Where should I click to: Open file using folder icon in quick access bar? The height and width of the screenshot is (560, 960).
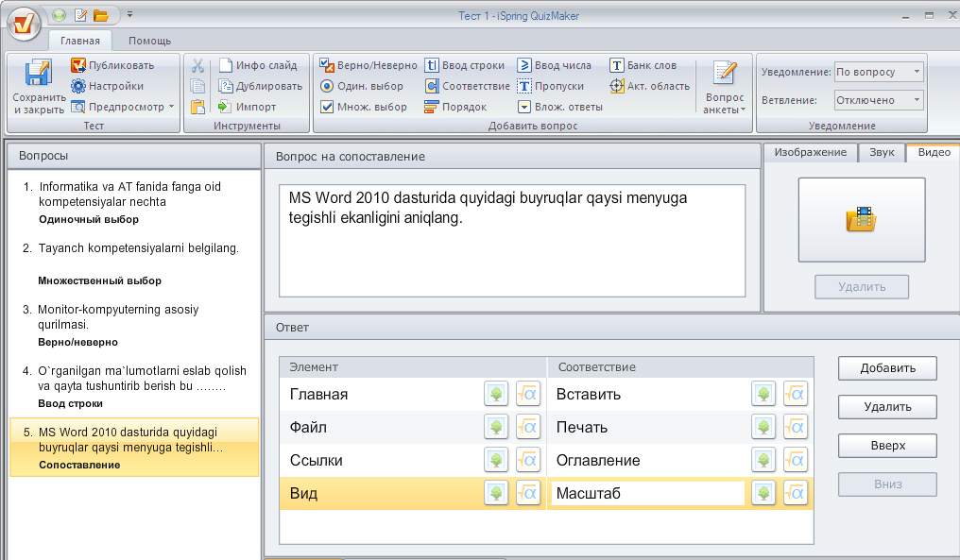(x=101, y=15)
